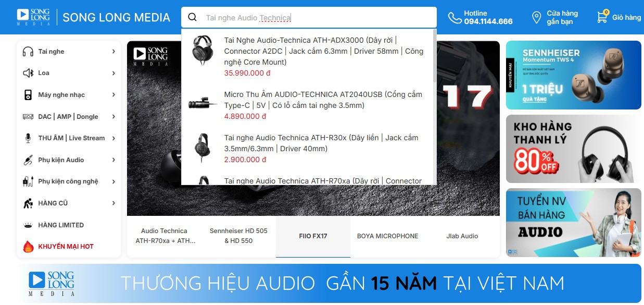Click the store location pin icon
The width and height of the screenshot is (644, 305).
click(537, 18)
